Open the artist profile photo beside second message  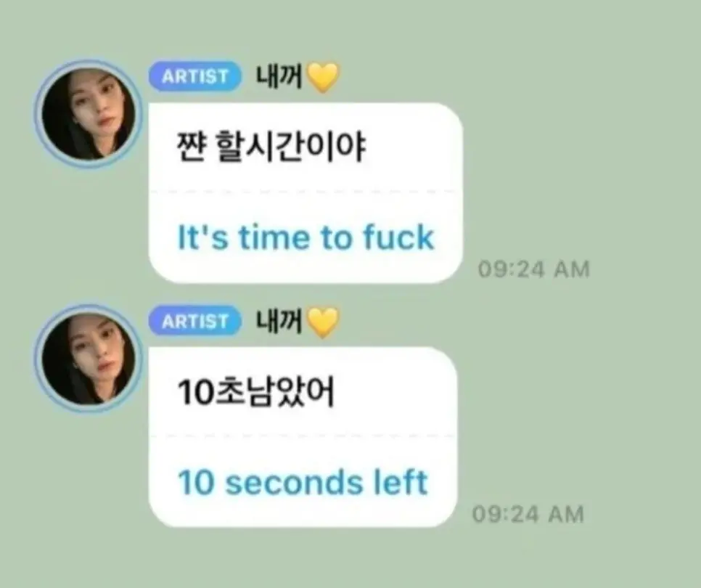pos(89,358)
